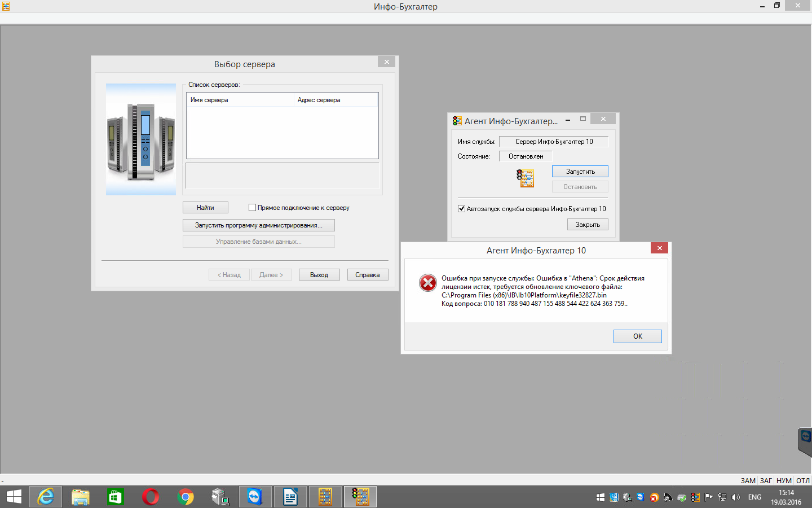The height and width of the screenshot is (508, 812).
Task: Click 'Закрыть' in Агент window
Action: tap(588, 225)
